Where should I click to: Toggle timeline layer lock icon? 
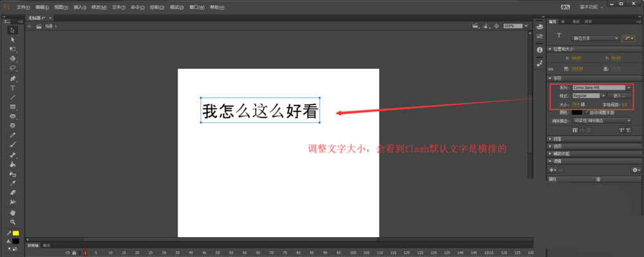[x=74, y=253]
